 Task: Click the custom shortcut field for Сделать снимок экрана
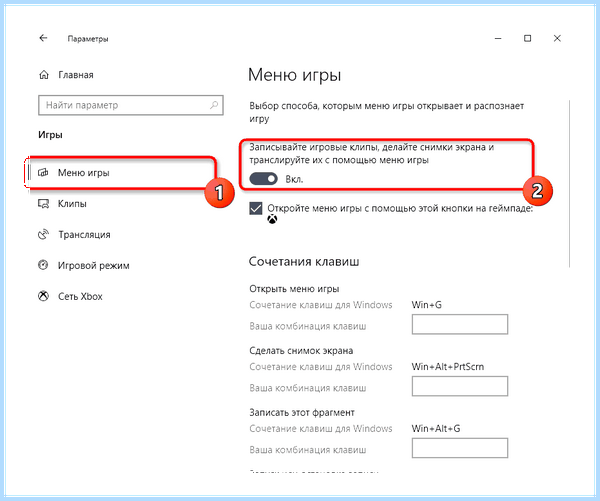(x=460, y=386)
